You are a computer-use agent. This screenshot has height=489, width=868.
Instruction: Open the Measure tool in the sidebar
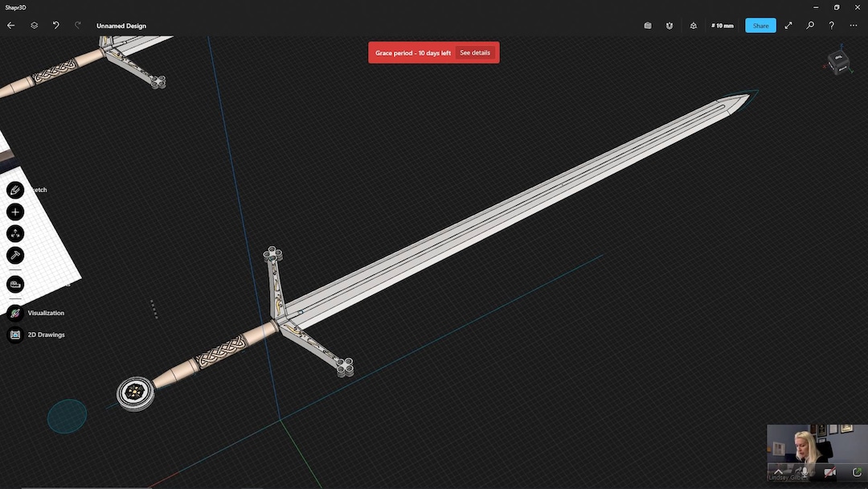click(x=14, y=283)
